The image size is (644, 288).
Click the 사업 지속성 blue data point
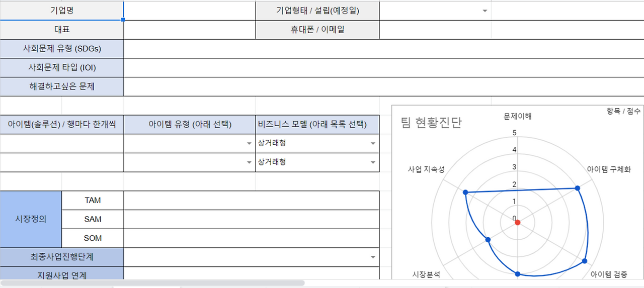[x=465, y=192]
